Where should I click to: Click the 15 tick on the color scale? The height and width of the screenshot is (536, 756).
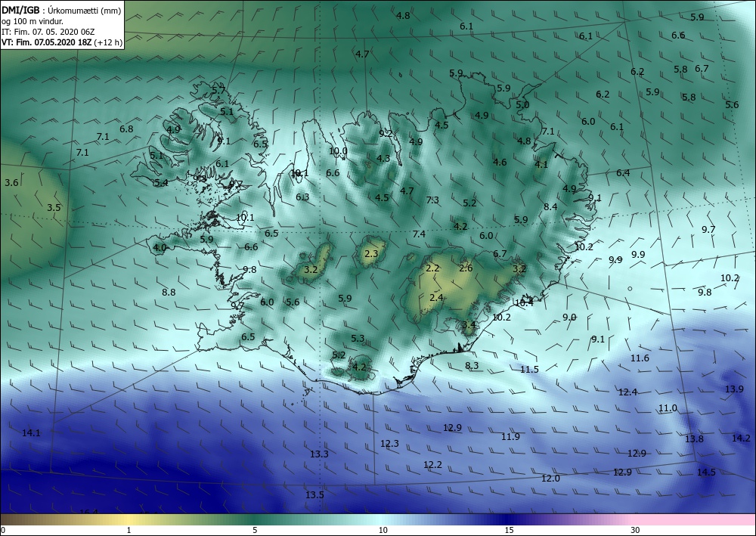click(x=509, y=530)
